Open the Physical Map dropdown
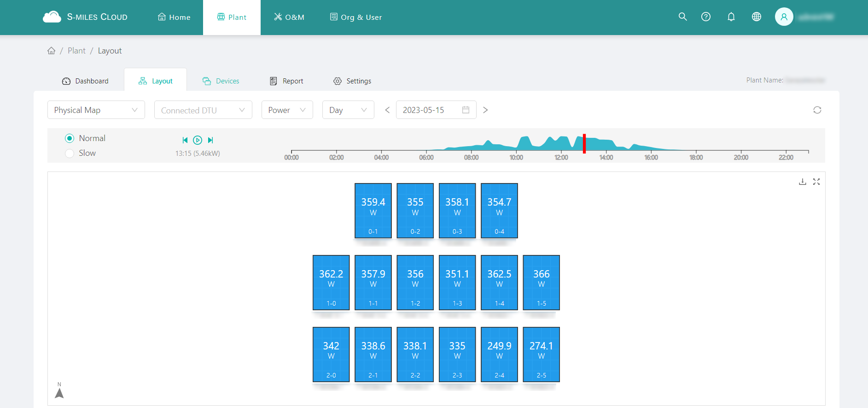 coord(96,110)
